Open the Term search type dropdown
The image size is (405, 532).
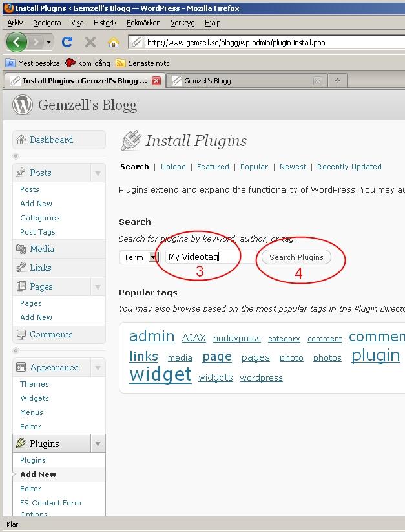[x=139, y=257]
